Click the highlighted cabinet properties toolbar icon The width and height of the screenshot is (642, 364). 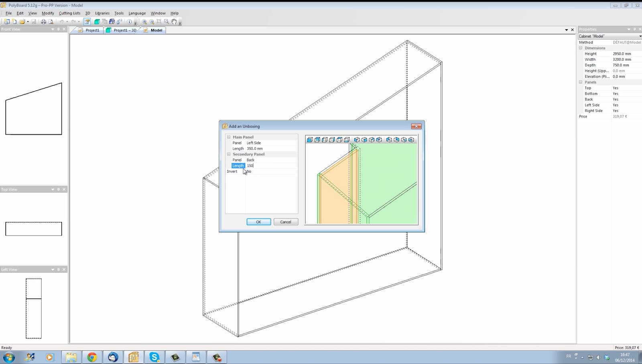[87, 22]
